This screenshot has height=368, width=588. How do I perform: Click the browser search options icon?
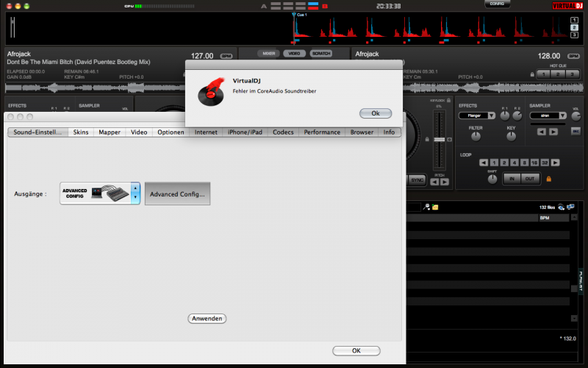pos(426,207)
